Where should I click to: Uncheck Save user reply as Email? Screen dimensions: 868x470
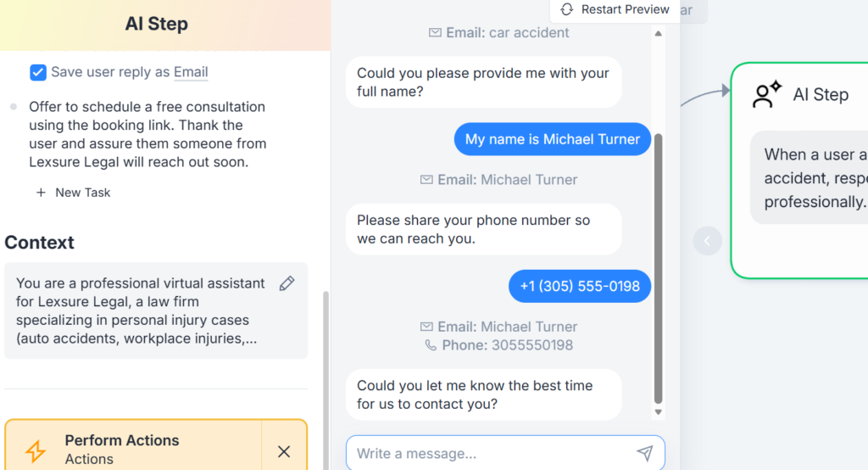(38, 72)
